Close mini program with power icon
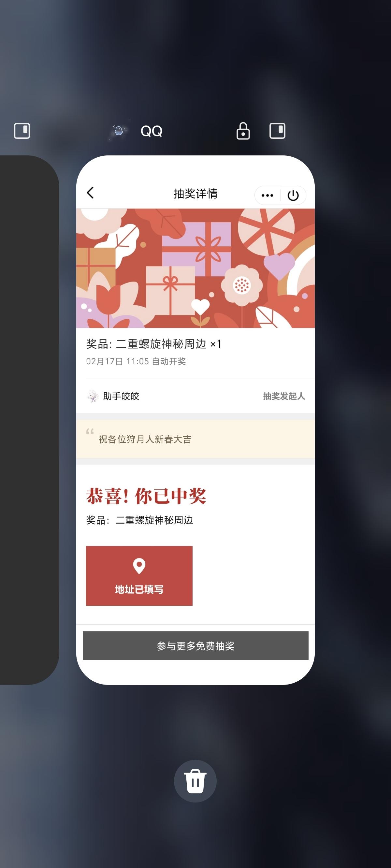This screenshot has width=391, height=868. tap(293, 195)
